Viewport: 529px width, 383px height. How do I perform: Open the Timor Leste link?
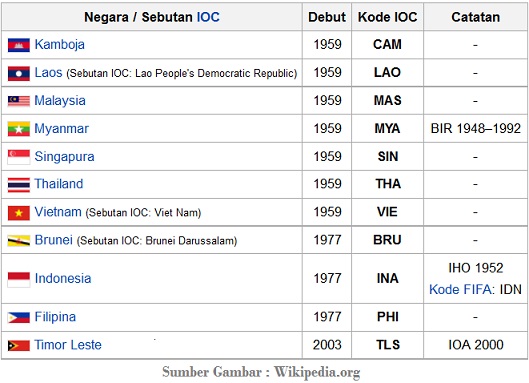tap(68, 345)
